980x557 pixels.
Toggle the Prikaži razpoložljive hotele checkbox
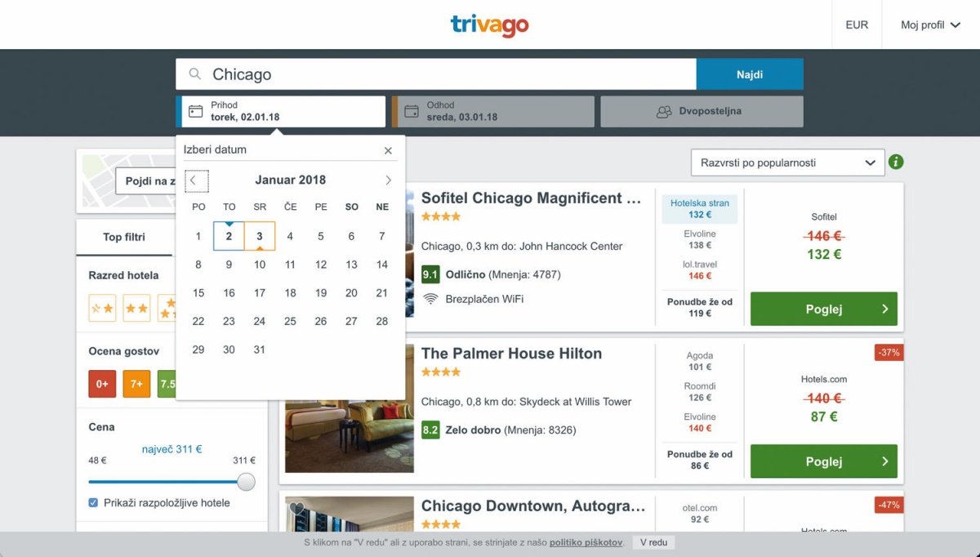pyautogui.click(x=93, y=503)
